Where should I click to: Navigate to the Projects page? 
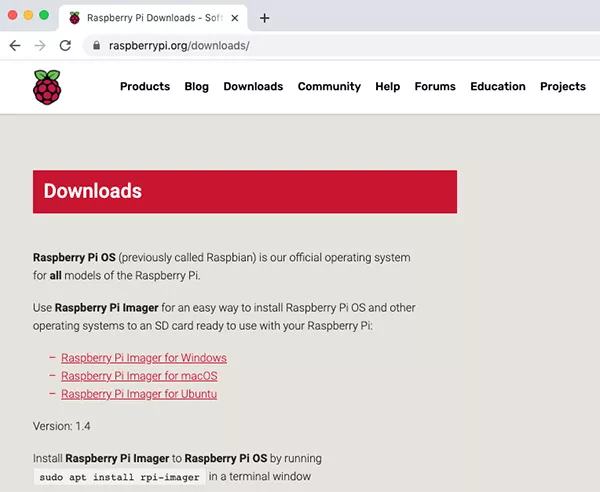point(563,87)
